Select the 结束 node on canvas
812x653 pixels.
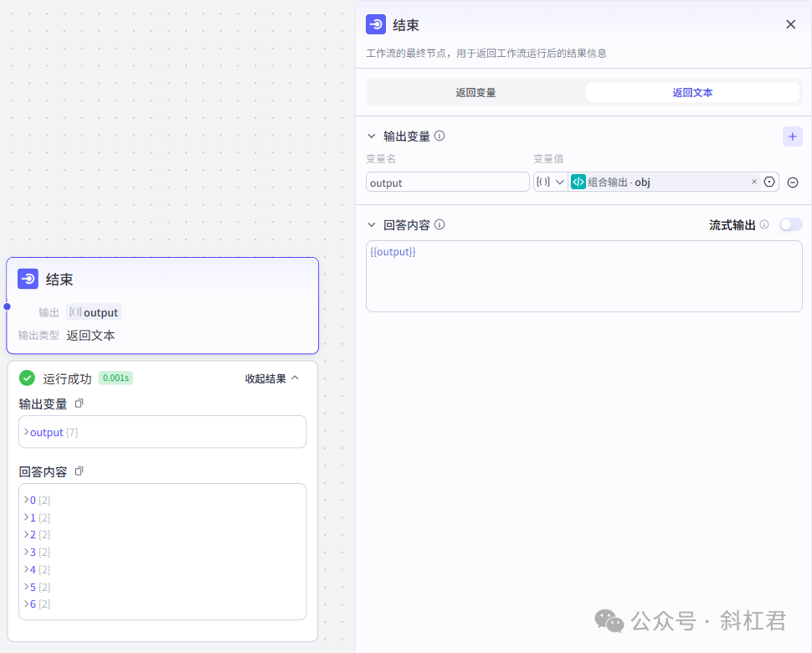pyautogui.click(x=162, y=306)
